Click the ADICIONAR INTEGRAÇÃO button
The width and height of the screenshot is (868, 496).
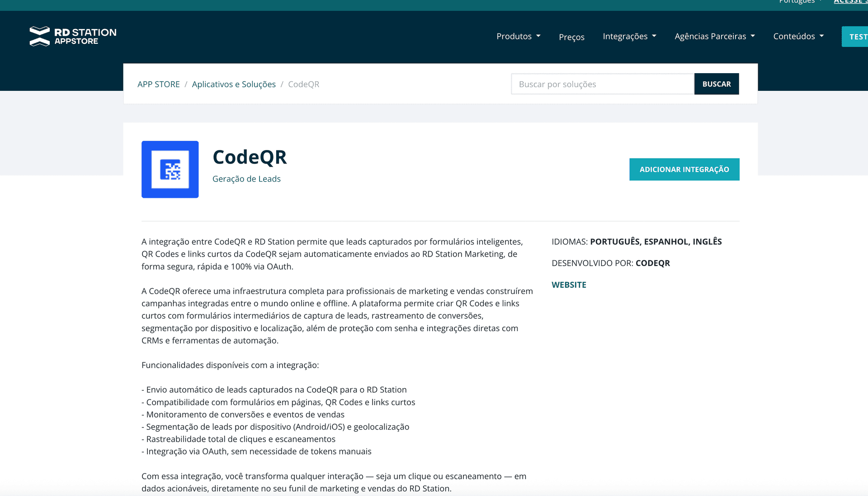coord(684,169)
